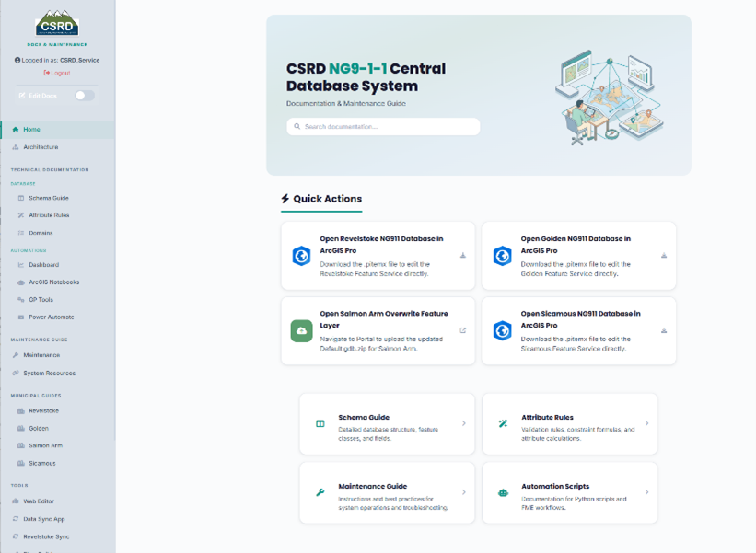Click the download icon on Golden card
This screenshot has height=553, width=756.
[x=664, y=255]
